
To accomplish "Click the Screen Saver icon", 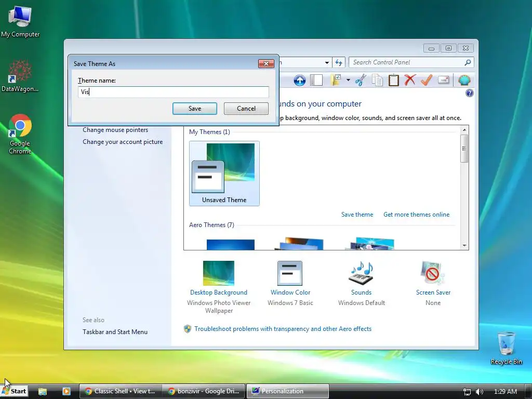I will click(x=433, y=273).
